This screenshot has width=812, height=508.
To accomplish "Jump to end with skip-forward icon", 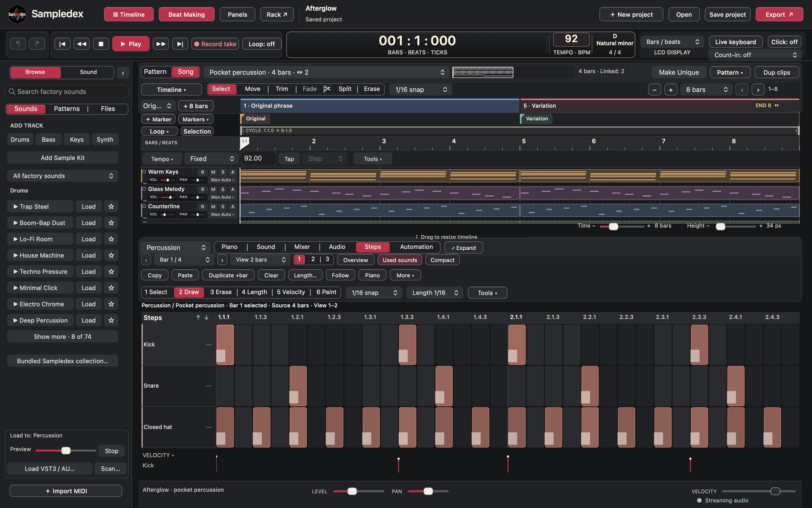I will 180,44.
